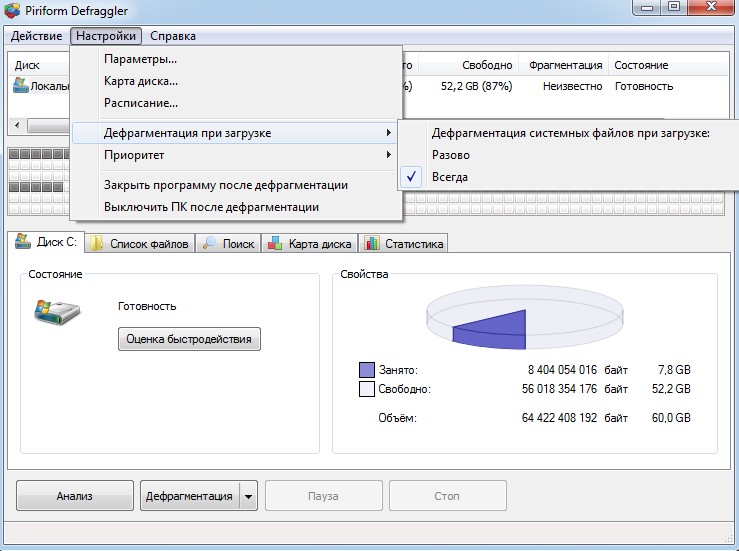
Task: Click the Свободно white color swatch
Action: click(367, 389)
